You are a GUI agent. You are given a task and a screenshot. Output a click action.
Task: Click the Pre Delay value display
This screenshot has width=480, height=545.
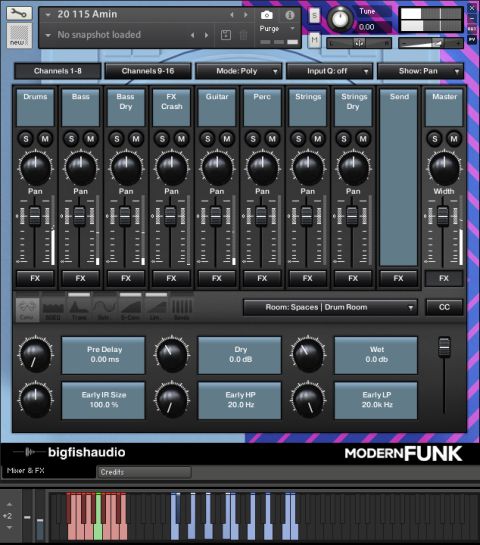[x=104, y=355]
